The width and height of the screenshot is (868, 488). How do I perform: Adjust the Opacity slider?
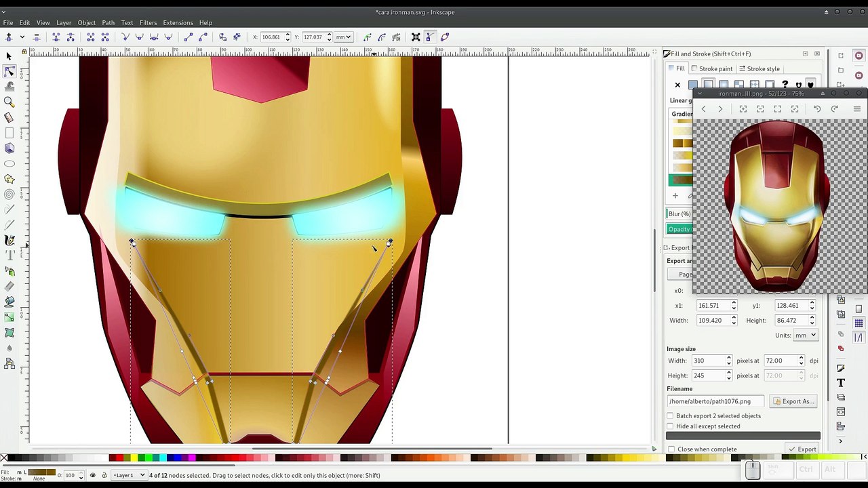pos(679,229)
